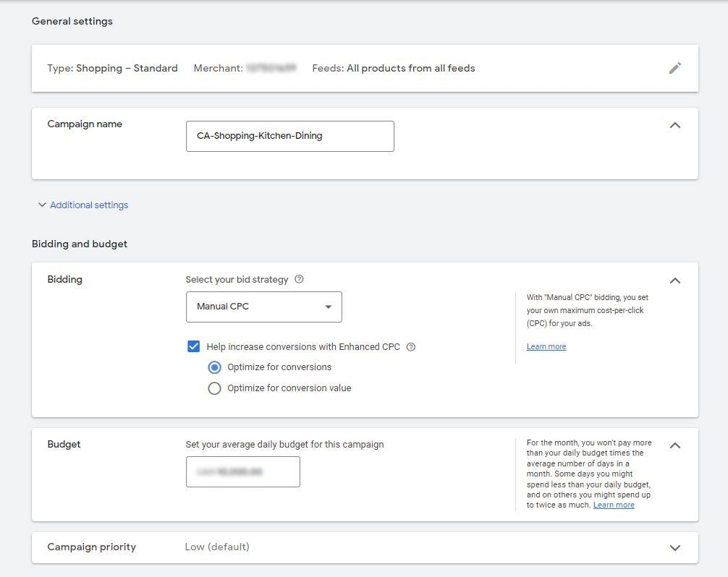Disable Enhanced CPC conversions checkbox
728x577 pixels.
[193, 346]
